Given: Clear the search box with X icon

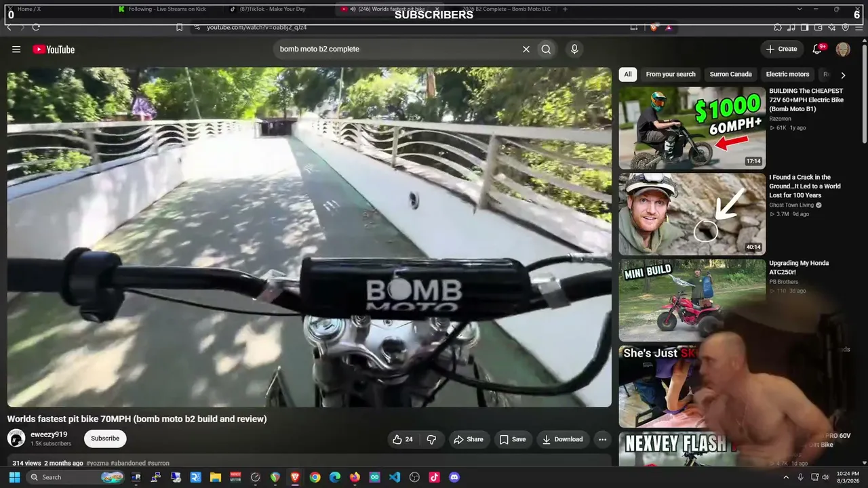Looking at the screenshot, I should point(526,49).
